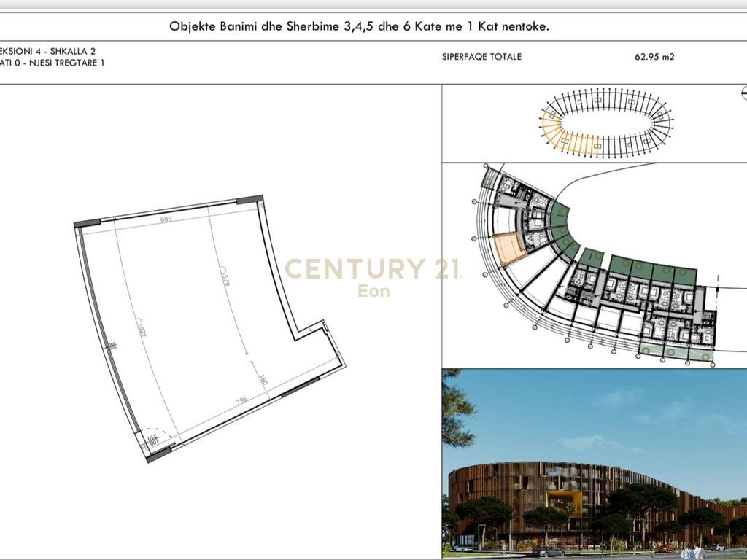Click the 62.95 m2 area value
747x560 pixels.
tap(654, 57)
